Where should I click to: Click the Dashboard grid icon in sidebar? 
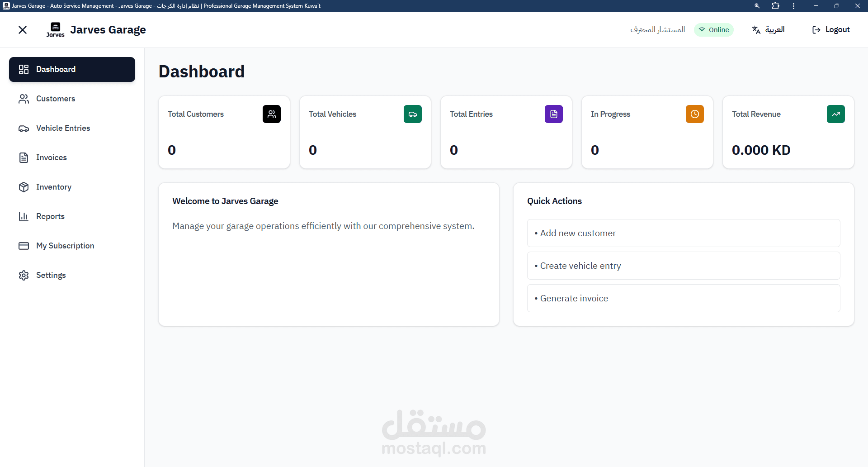[24, 69]
